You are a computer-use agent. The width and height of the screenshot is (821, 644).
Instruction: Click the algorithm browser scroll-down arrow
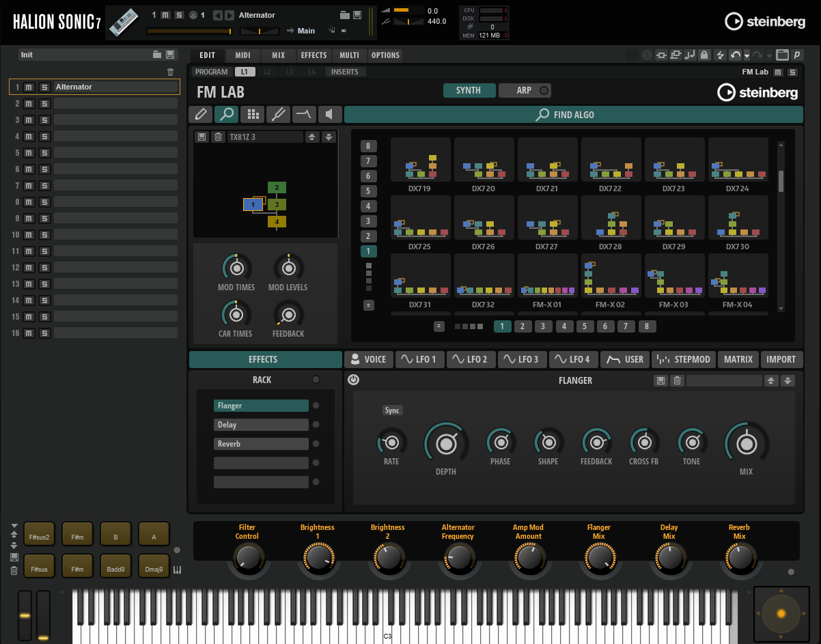(x=781, y=309)
